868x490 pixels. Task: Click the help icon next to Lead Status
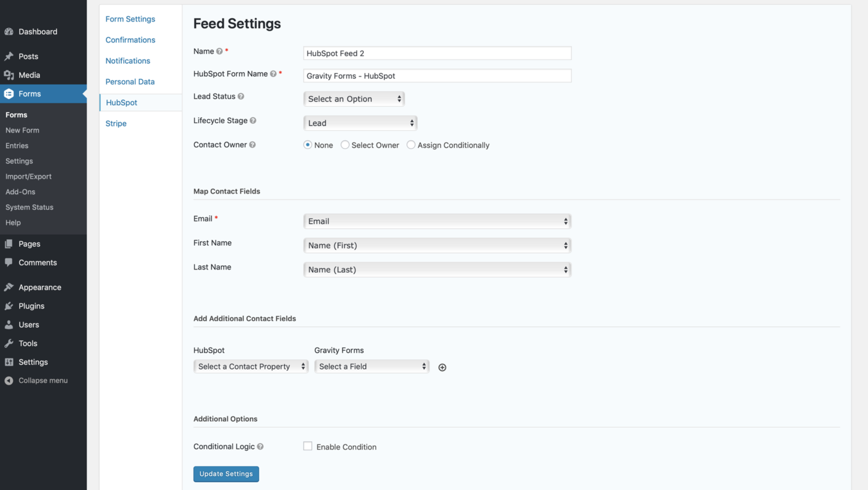[241, 97]
